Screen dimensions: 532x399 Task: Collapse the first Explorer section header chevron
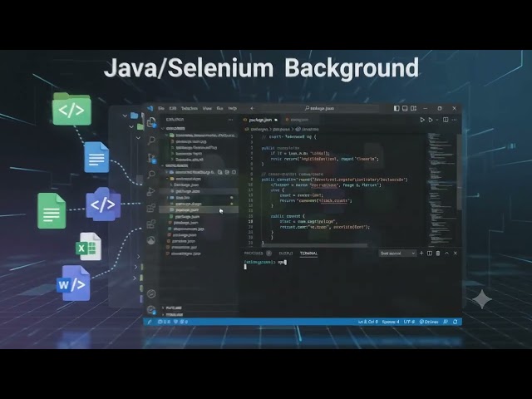(x=163, y=129)
